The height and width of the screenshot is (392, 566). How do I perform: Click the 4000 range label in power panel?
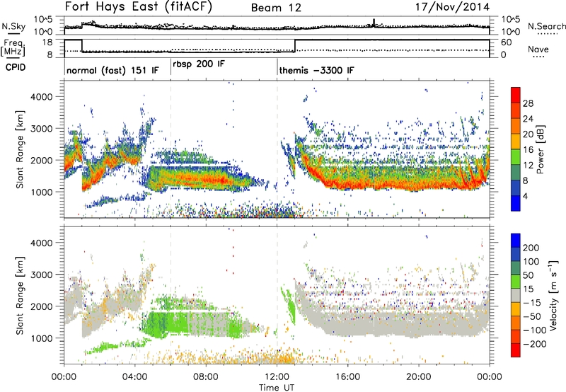tap(42, 97)
